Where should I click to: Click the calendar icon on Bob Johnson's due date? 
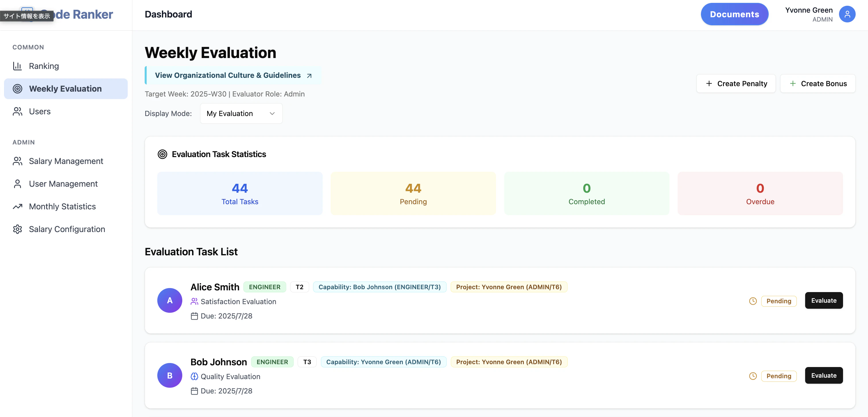(194, 391)
